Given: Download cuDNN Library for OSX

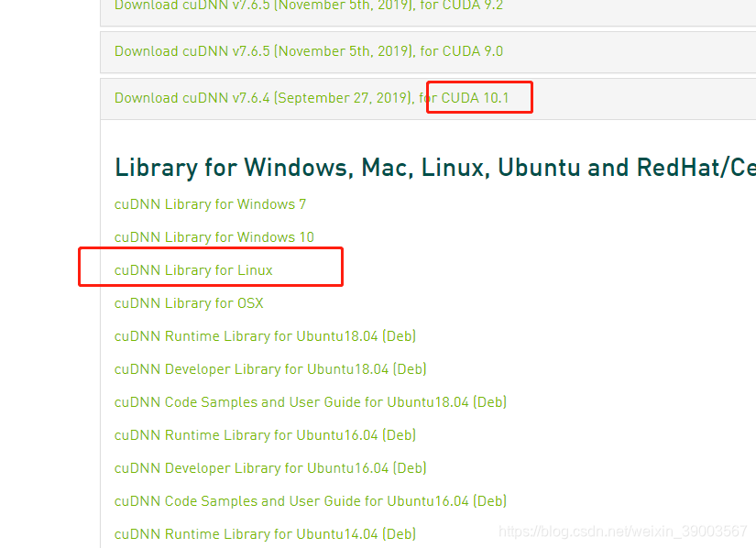Looking at the screenshot, I should point(189,303).
